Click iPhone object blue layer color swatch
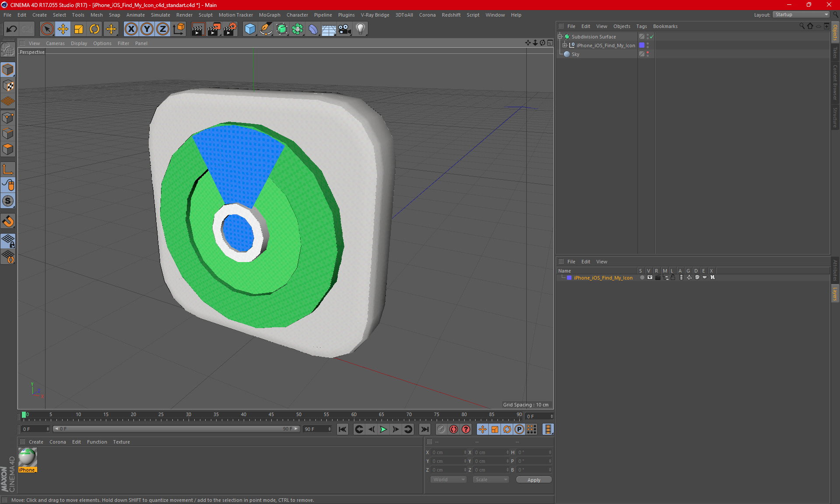Image resolution: width=840 pixels, height=504 pixels. point(642,45)
